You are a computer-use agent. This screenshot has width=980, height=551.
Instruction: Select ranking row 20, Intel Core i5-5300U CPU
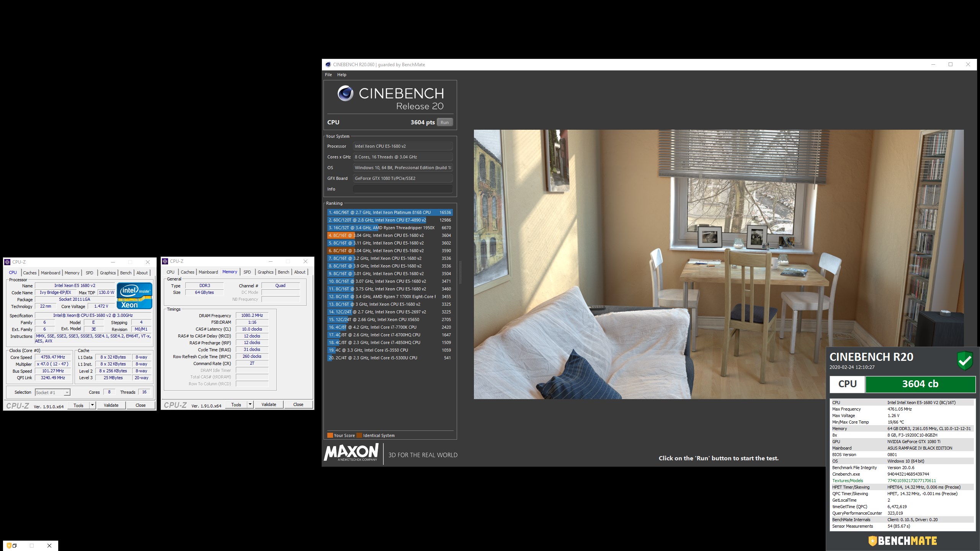click(390, 358)
